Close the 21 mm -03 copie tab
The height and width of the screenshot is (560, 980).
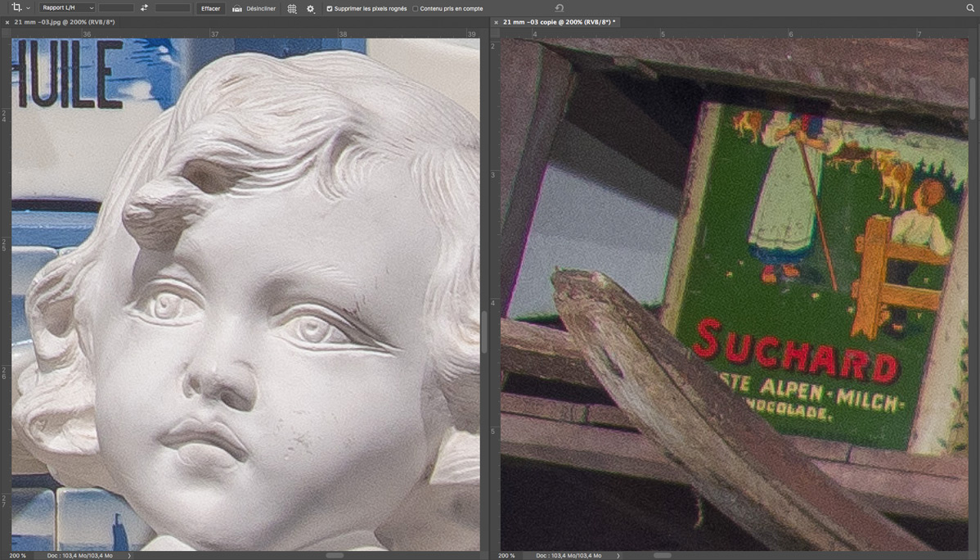(x=496, y=22)
